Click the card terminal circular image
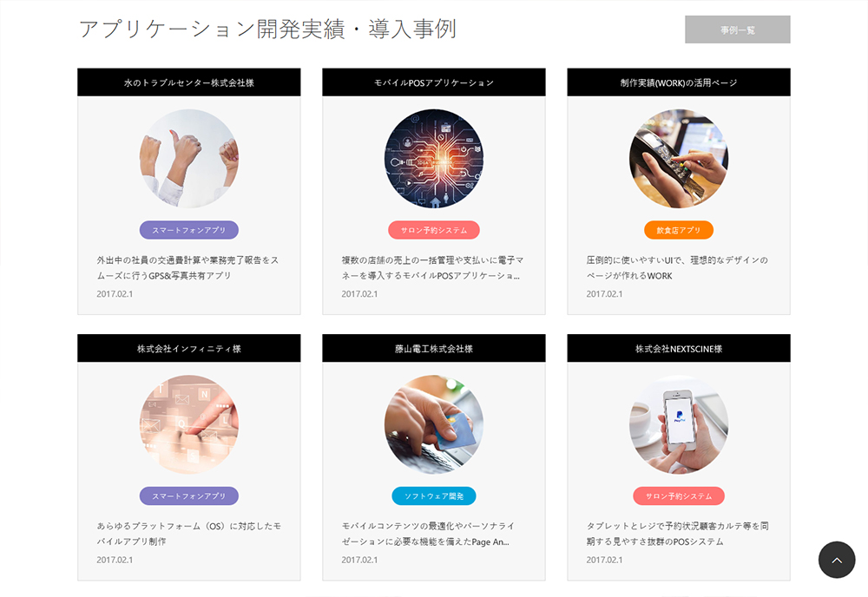This screenshot has width=868, height=597. pos(679,159)
